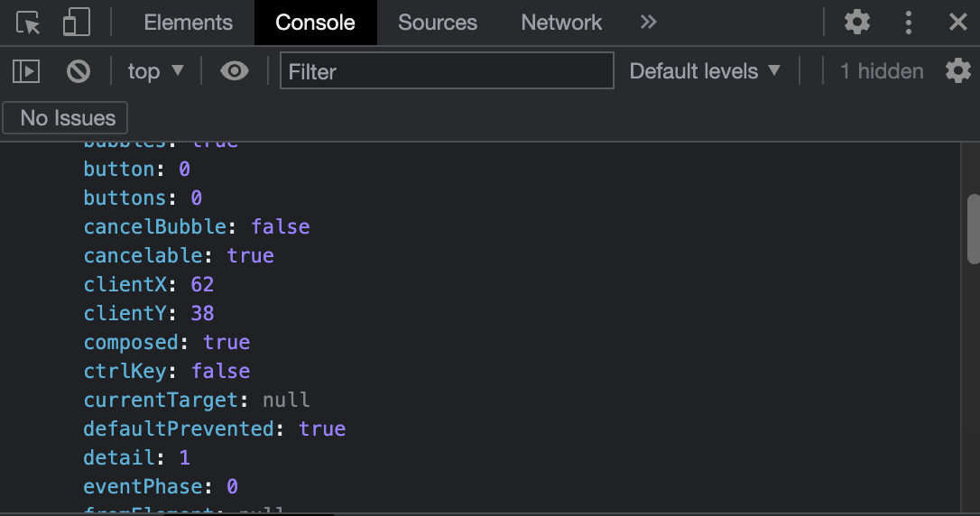Viewport: 980px width, 516px height.
Task: Toggle the device toolbar icon
Action: coord(76,23)
